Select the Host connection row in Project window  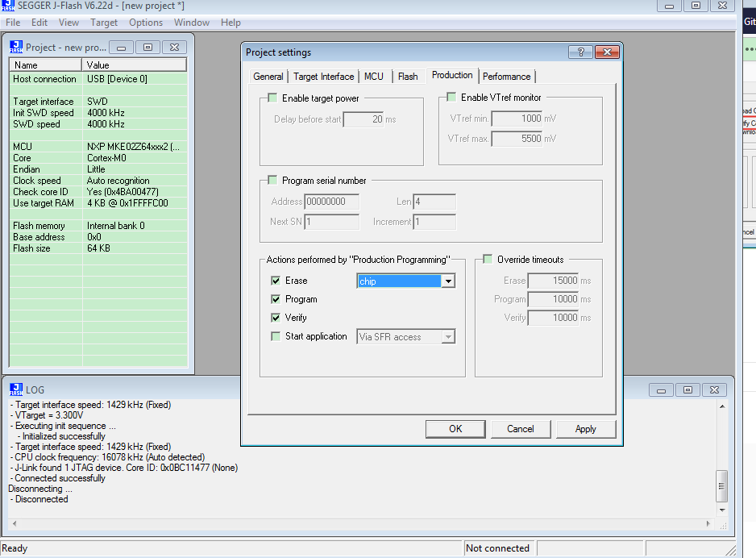click(98, 79)
